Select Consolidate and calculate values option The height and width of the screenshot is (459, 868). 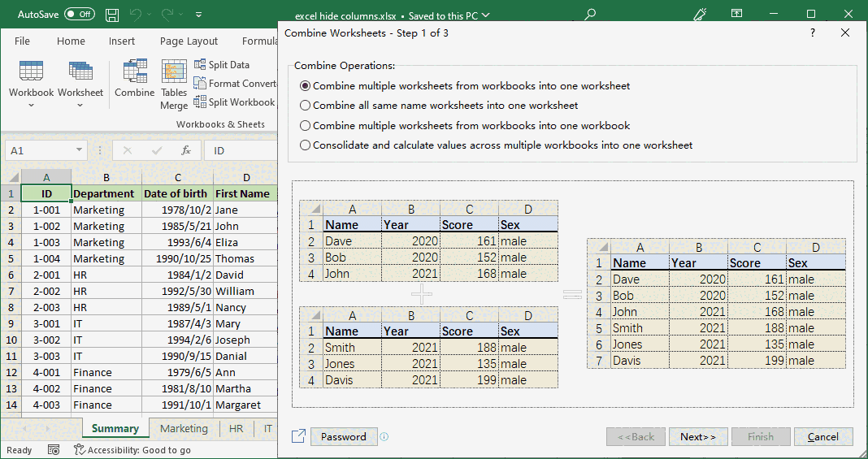(496, 145)
